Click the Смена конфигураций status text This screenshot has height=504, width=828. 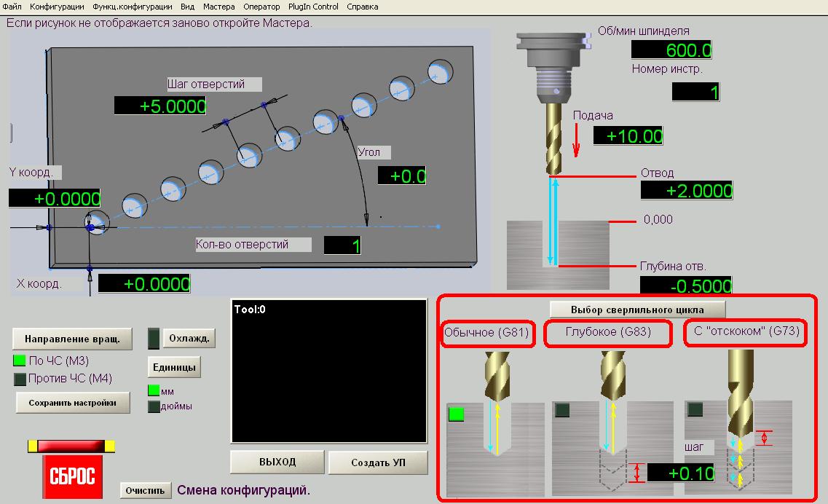243,490
